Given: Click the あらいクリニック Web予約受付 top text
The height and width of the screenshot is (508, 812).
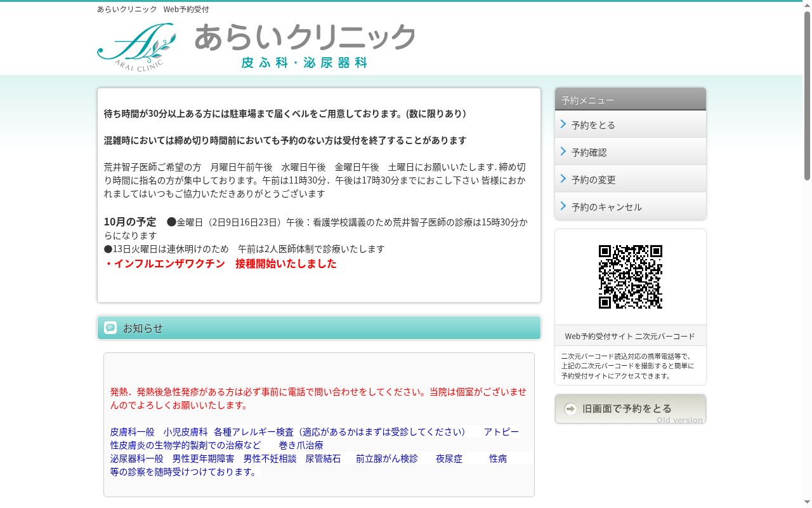Looking at the screenshot, I should [x=153, y=9].
